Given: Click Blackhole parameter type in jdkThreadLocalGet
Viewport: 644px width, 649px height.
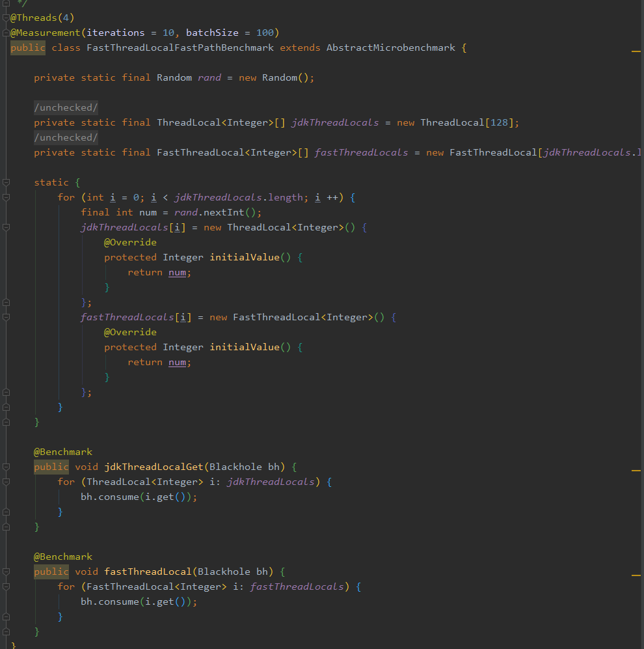Looking at the screenshot, I should [235, 467].
